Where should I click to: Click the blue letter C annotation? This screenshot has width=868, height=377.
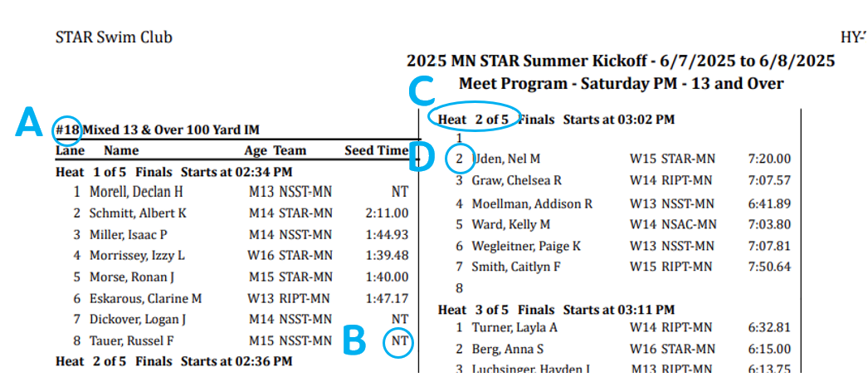pos(424,88)
